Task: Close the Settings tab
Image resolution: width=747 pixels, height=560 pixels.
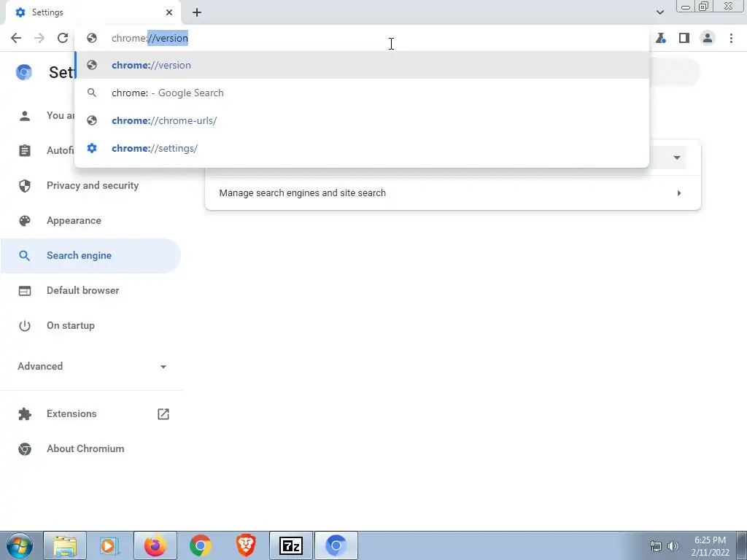Action: tap(169, 12)
